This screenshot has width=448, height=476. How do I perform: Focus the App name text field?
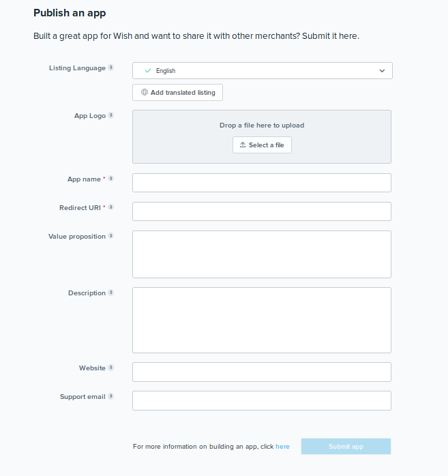[x=262, y=183]
